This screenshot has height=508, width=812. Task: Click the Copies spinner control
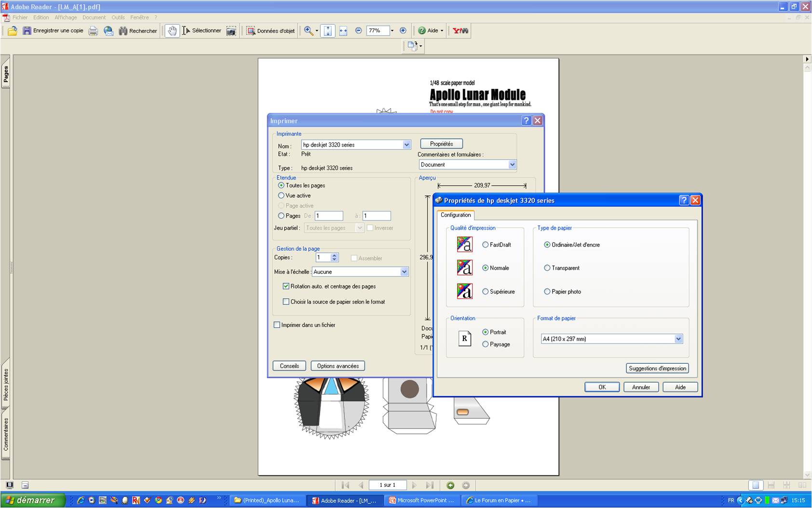(x=335, y=258)
